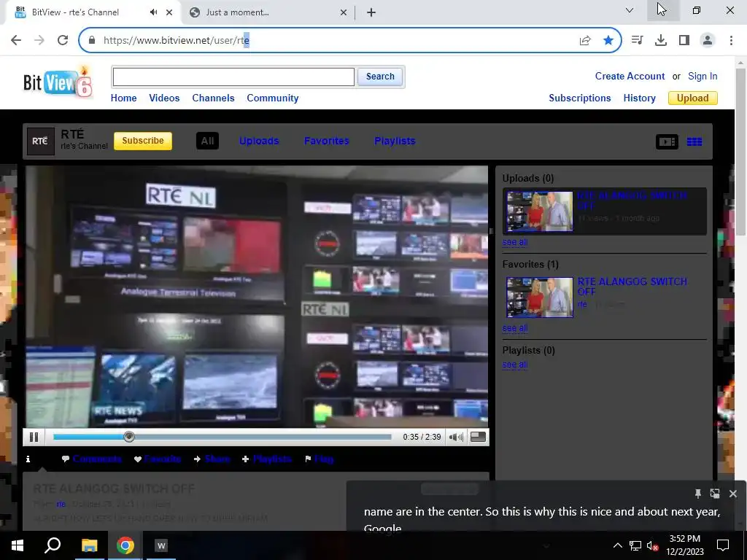
Task: Toggle fullscreen icon in video player
Action: point(478,437)
